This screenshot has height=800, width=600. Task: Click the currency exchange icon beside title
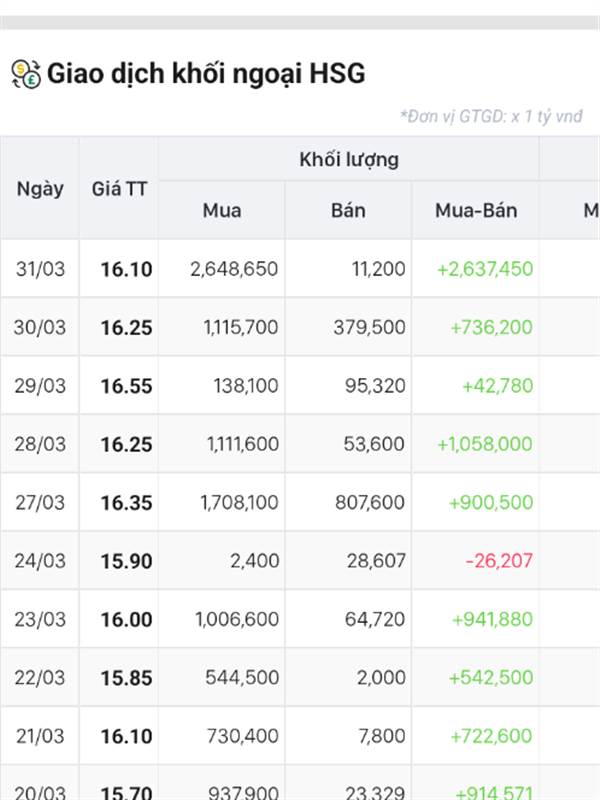[x=26, y=74]
